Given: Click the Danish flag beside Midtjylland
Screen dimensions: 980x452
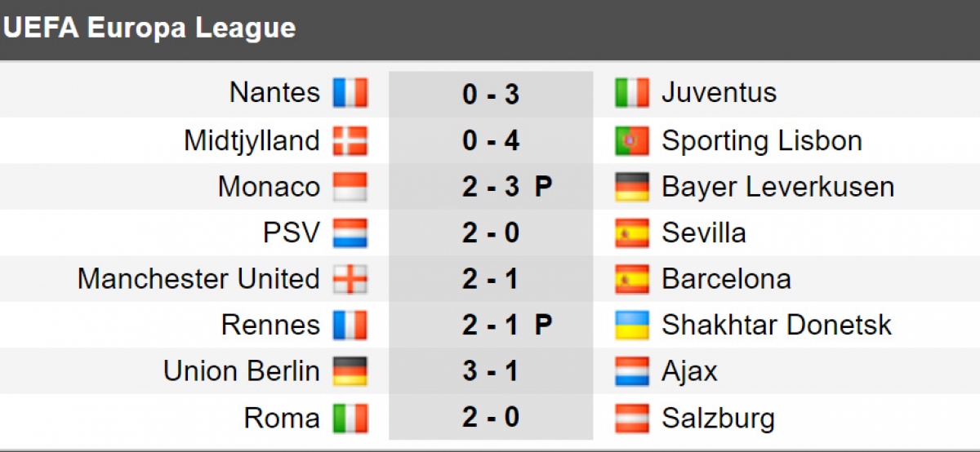Looking at the screenshot, I should (x=350, y=141).
